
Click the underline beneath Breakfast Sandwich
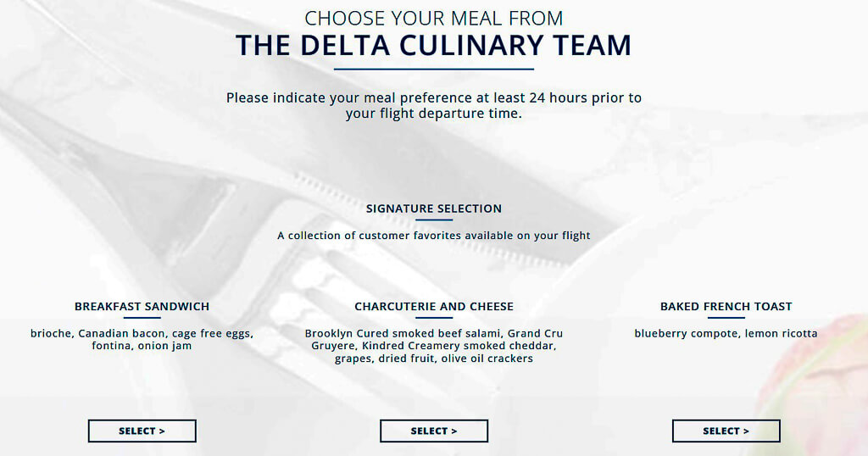pyautogui.click(x=142, y=318)
